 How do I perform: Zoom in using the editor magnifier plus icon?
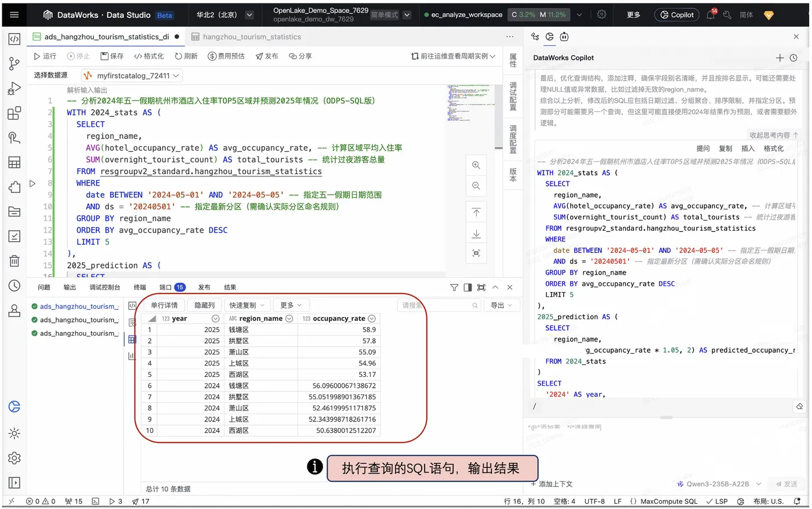[476, 165]
